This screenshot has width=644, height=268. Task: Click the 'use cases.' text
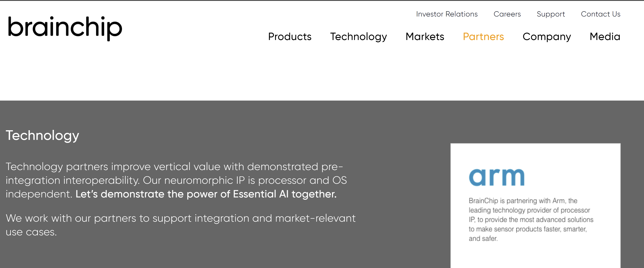[x=31, y=232]
